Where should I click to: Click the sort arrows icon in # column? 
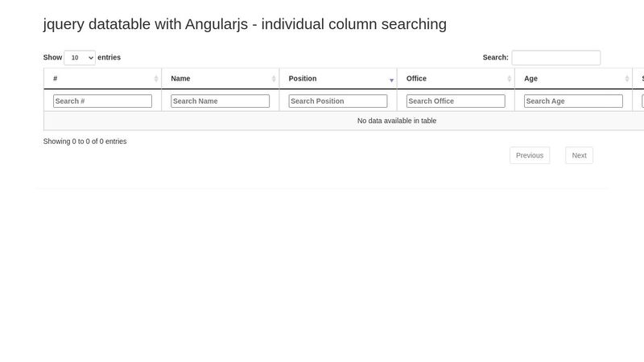156,79
